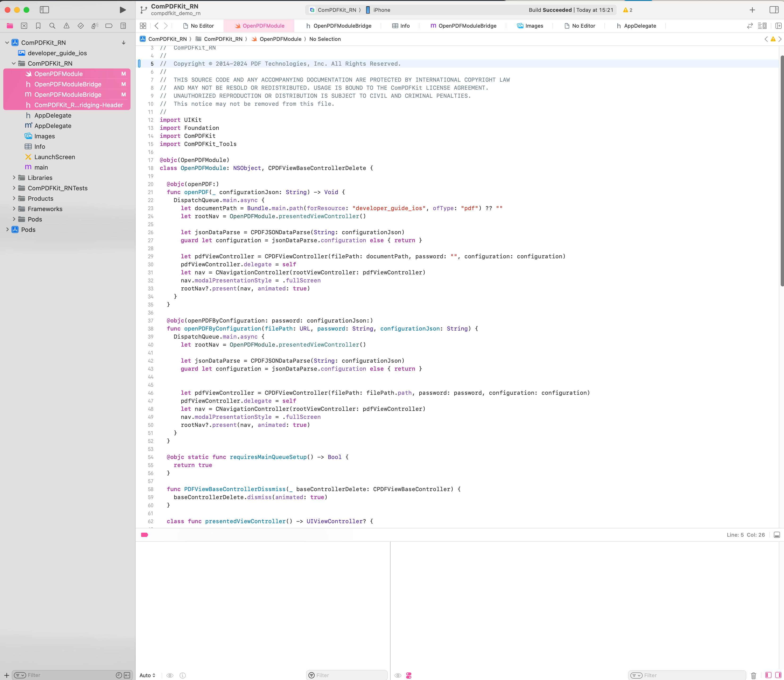Enable code review arrows icon
The image size is (784, 680).
pyautogui.click(x=750, y=26)
